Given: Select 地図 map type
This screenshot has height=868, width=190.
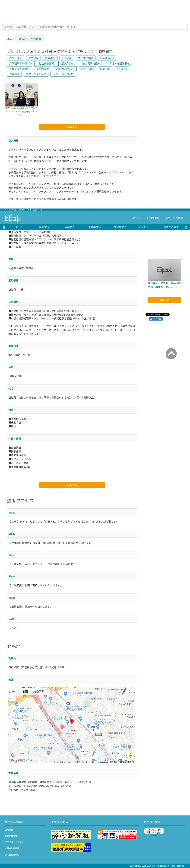Looking at the screenshot, I should click(25, 691).
